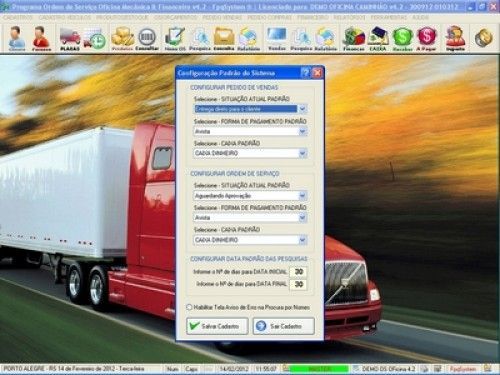Open the PRODUTOS/ESTOQUE menu
This screenshot has width=500, height=375.
tap(122, 17)
